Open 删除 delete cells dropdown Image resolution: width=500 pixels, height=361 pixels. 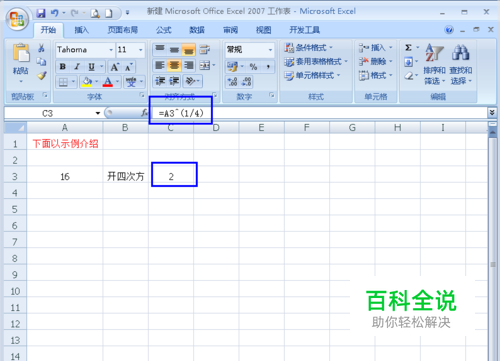tap(376, 61)
